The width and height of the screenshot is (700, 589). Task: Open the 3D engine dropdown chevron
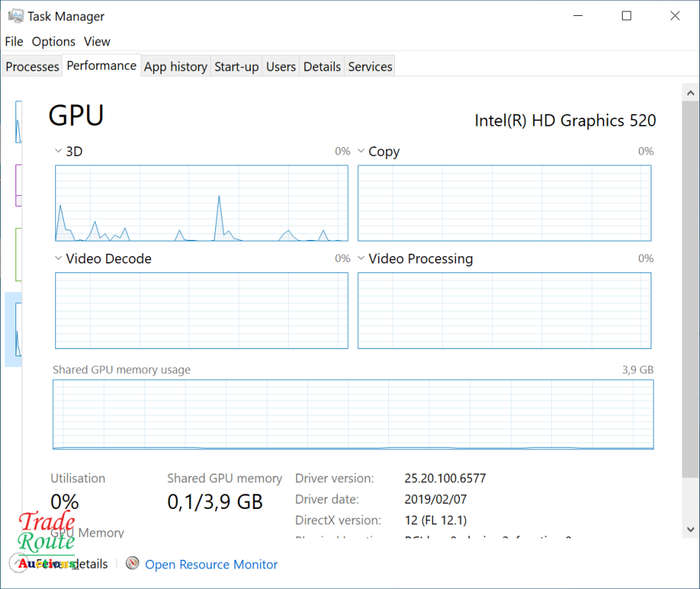(58, 151)
